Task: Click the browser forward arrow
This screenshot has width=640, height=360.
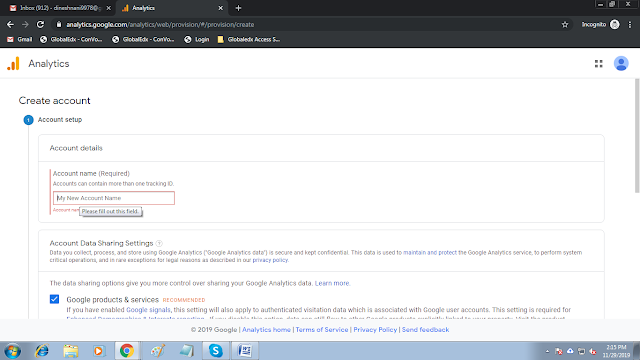Action: [25, 24]
